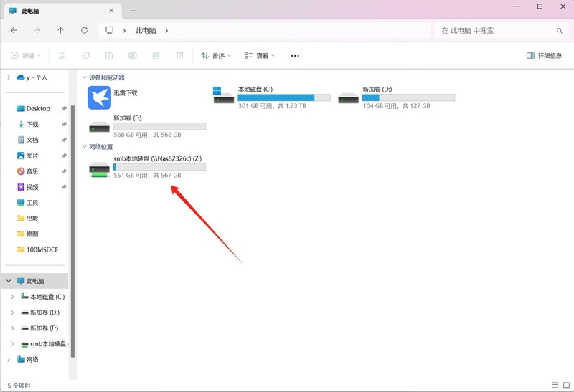
Task: Select the 新加卷 (D:) drive icon
Action: click(x=348, y=98)
